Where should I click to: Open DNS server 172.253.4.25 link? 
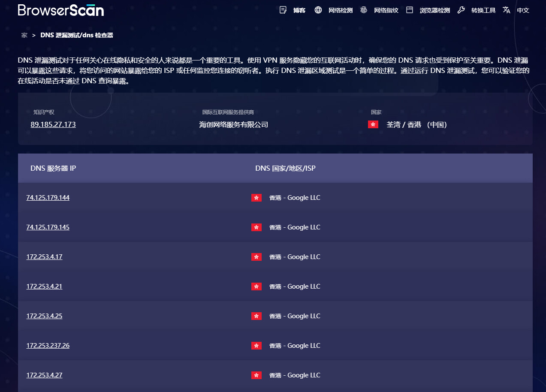44,316
